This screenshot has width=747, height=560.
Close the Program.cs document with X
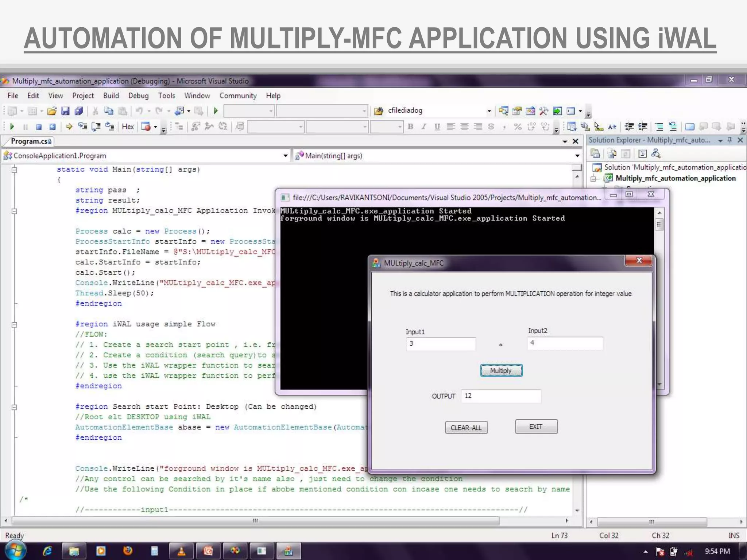[576, 141]
